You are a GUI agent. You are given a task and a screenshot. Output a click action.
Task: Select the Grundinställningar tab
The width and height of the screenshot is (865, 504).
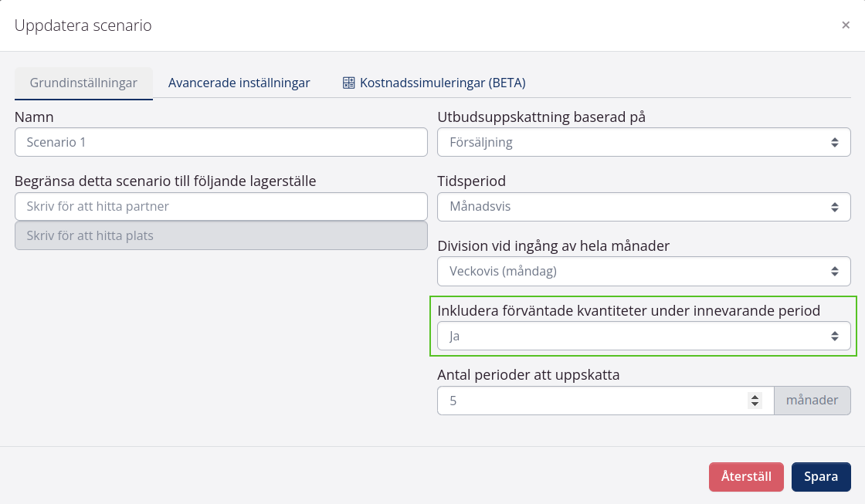[83, 82]
